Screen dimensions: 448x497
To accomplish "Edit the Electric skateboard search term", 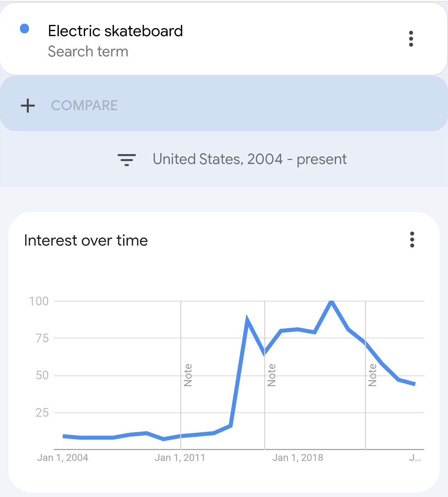I will click(115, 31).
